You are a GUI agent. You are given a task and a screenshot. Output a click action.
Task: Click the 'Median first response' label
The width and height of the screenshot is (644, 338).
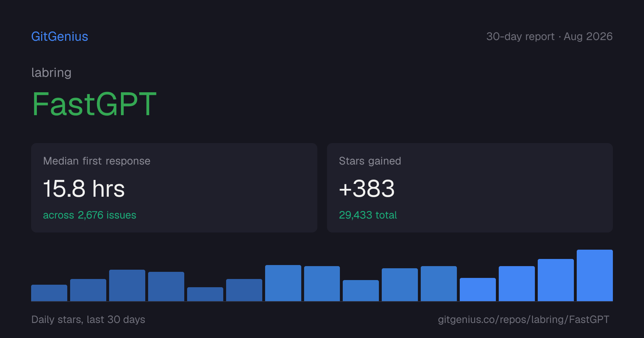(97, 161)
